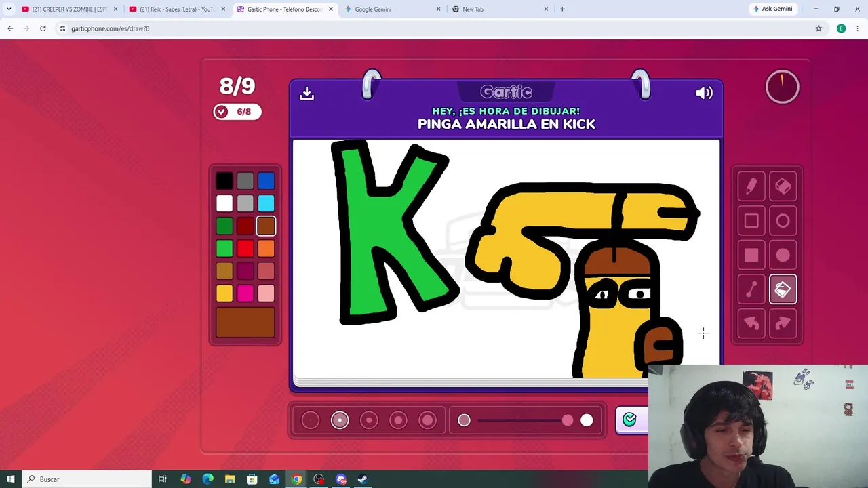Viewport: 868px width, 488px height.
Task: Pick the bright green color swatch
Action: click(224, 248)
